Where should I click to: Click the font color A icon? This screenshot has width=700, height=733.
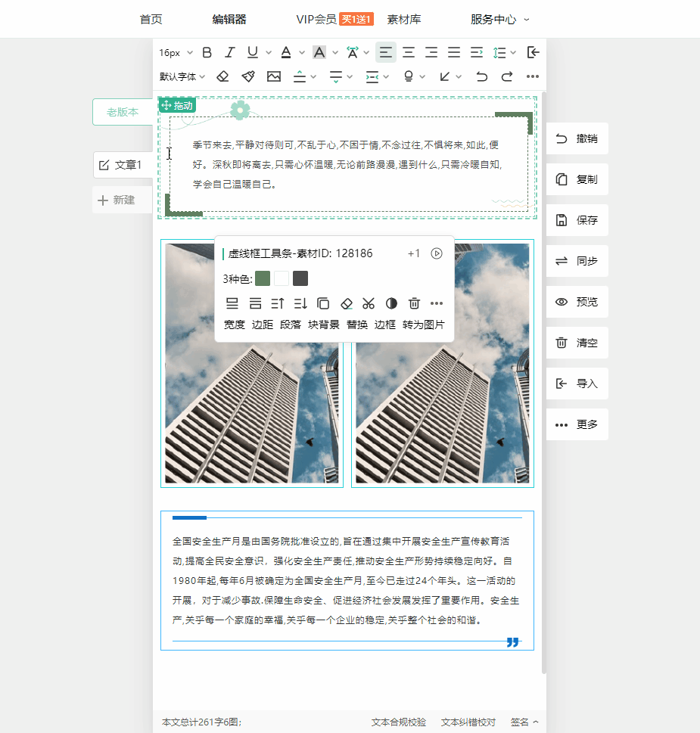click(x=286, y=52)
